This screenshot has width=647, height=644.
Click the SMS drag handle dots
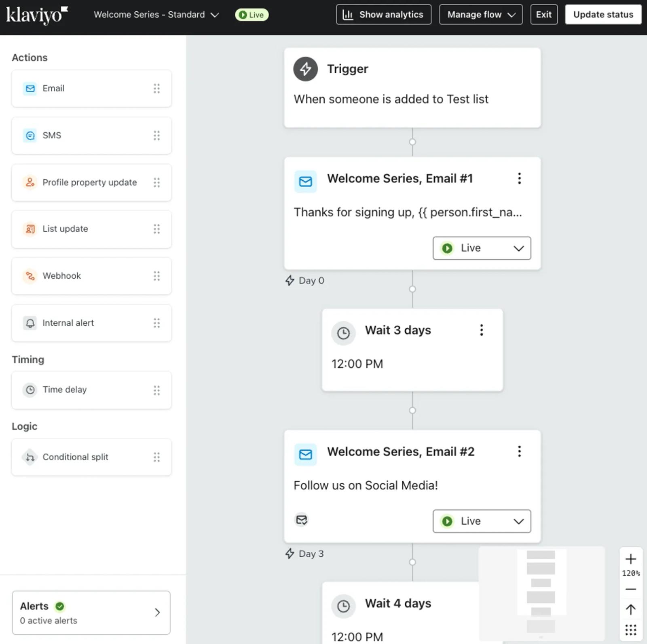pos(156,136)
